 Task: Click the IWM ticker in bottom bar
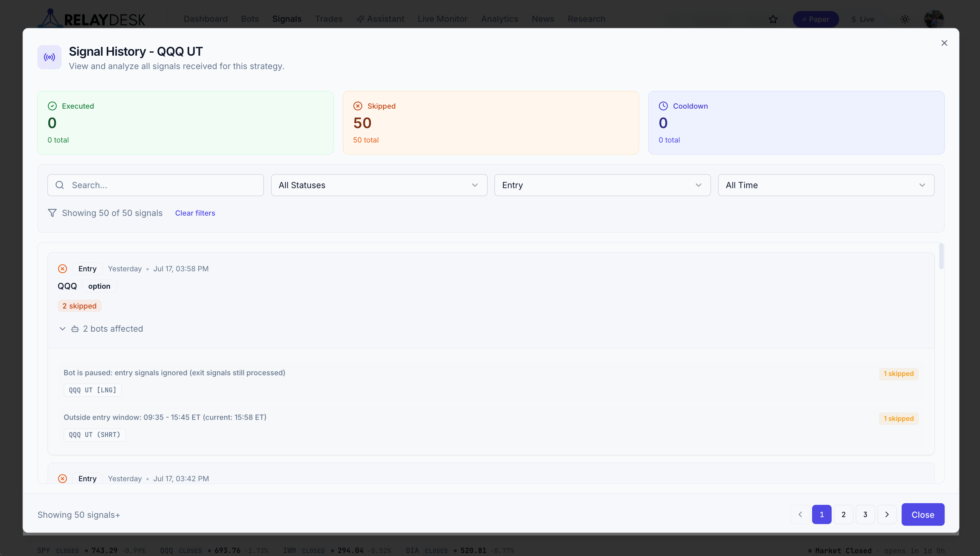[337, 550]
